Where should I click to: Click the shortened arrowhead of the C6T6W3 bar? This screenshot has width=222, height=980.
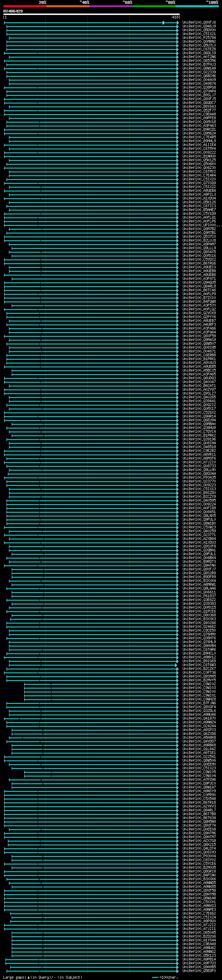point(176,665)
